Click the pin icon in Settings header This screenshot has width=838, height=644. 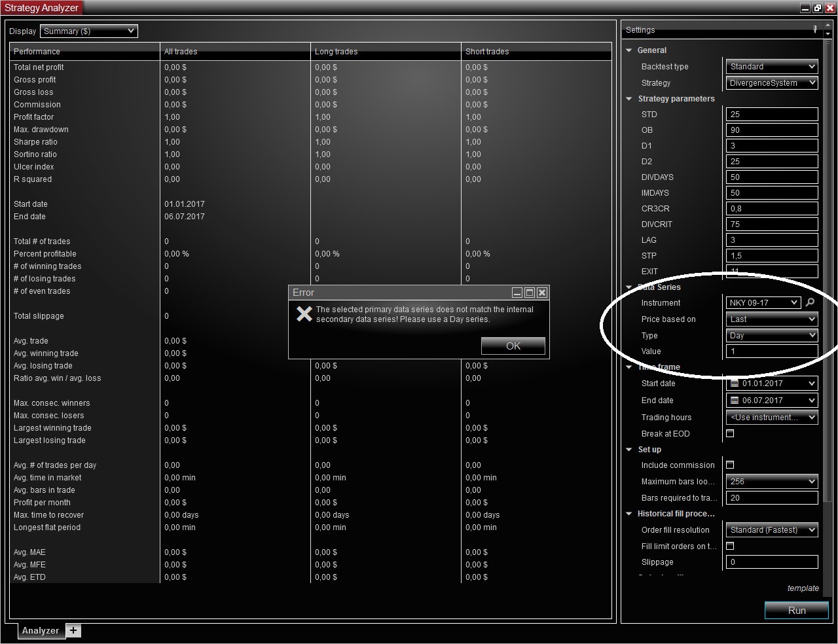815,29
